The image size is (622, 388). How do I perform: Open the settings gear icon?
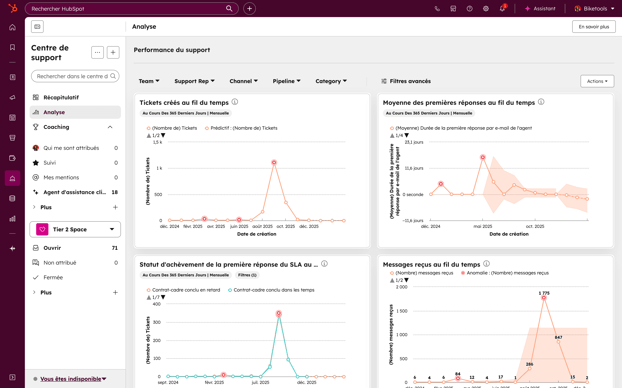(486, 8)
